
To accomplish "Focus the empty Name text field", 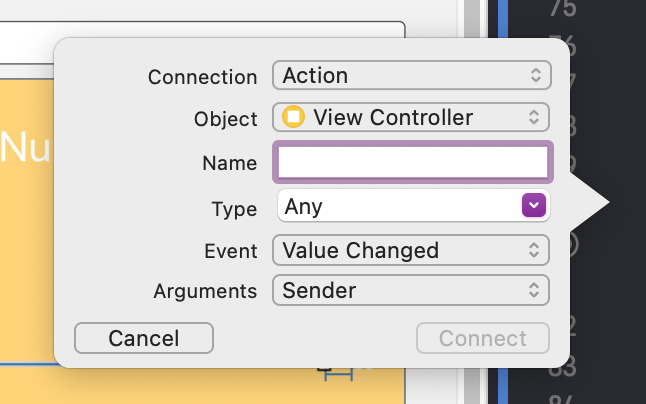I will pyautogui.click(x=411, y=162).
